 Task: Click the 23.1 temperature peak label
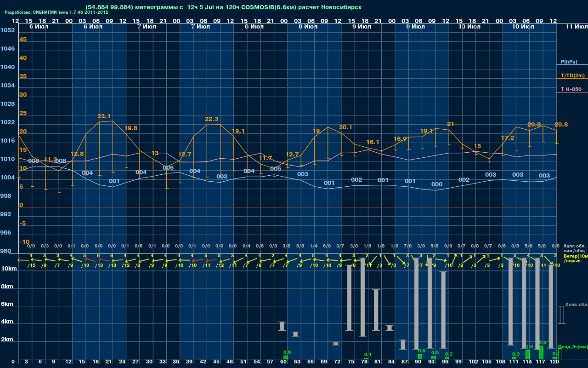point(104,116)
